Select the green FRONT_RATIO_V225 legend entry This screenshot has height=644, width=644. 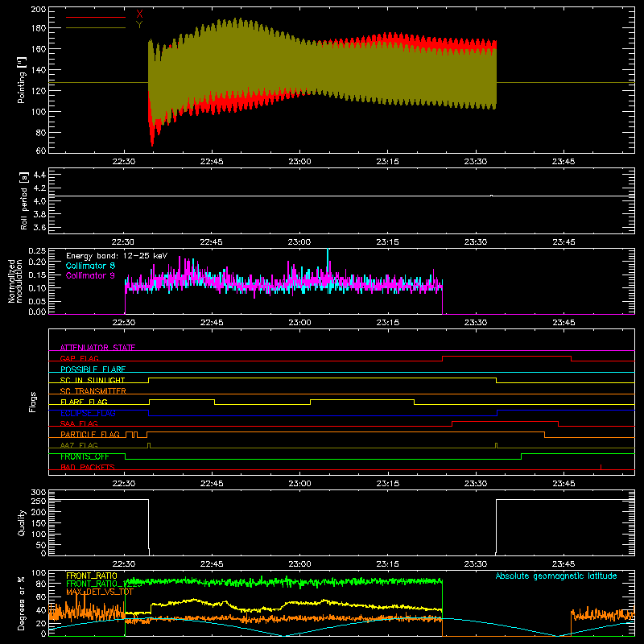tap(104, 584)
